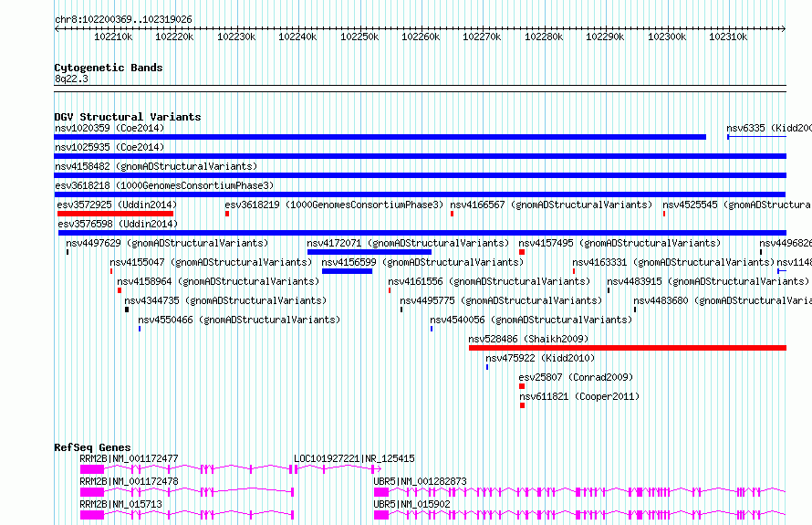The height and width of the screenshot is (525, 812).
Task: Click the 102300k ruler position
Action: (x=667, y=37)
